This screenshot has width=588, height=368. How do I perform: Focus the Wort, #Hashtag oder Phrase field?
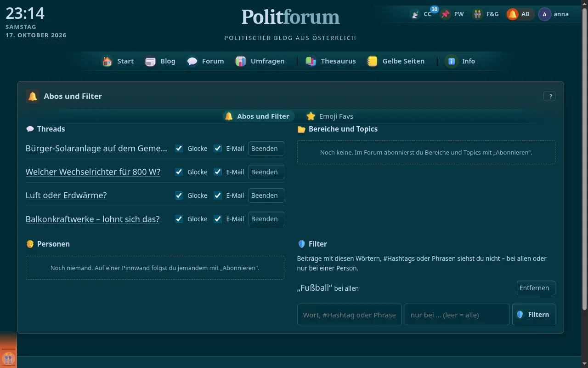coord(349,315)
